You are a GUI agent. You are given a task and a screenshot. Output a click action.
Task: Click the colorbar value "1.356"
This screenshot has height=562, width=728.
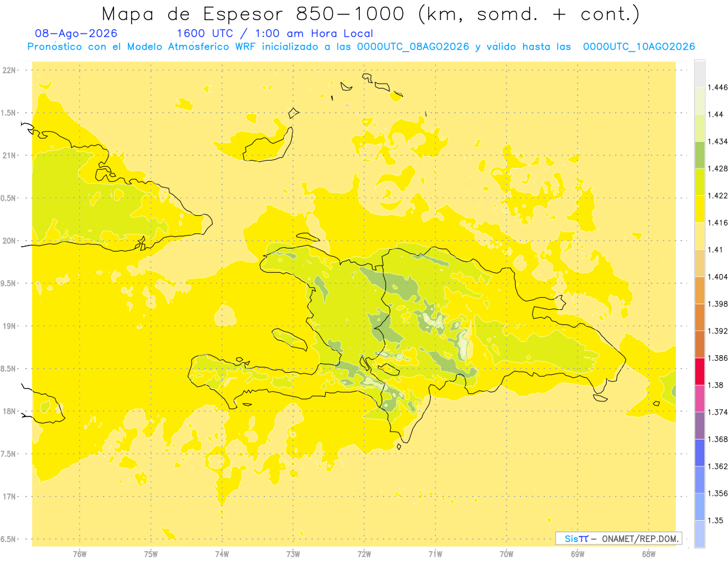pos(717,493)
